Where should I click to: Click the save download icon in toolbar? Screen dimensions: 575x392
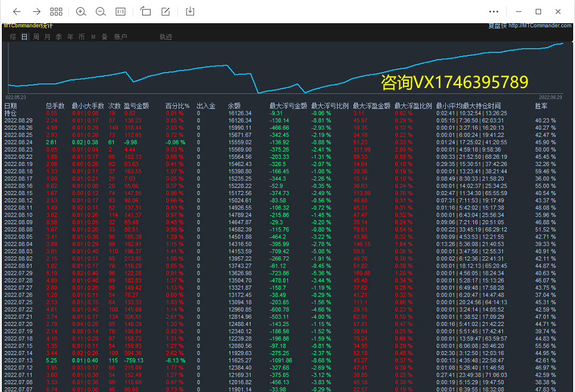point(190,11)
